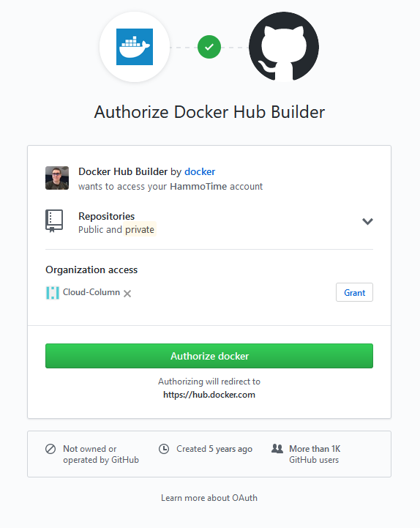Click the HammoTime account name text
This screenshot has width=420, height=528.
coord(198,187)
